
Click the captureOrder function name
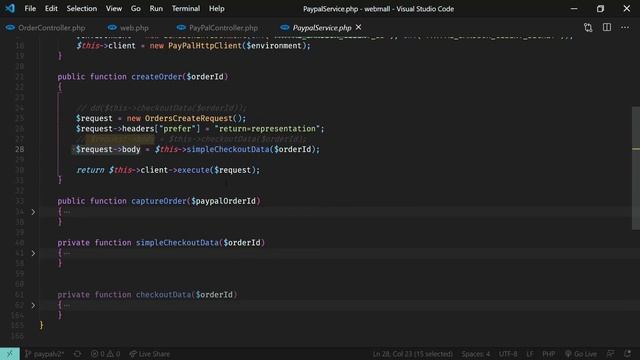click(159, 201)
